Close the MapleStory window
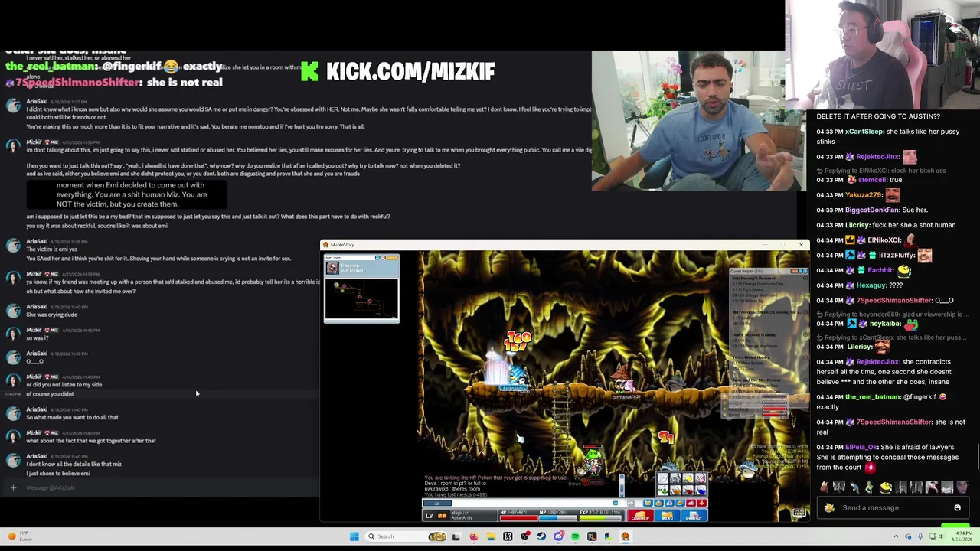Image resolution: width=980 pixels, height=551 pixels. [x=801, y=244]
